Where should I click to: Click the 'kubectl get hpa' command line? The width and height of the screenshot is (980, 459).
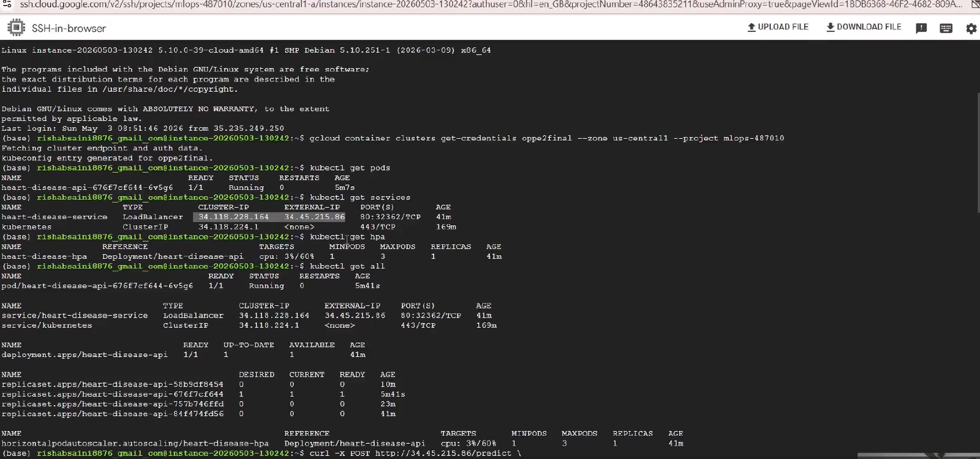click(x=347, y=237)
